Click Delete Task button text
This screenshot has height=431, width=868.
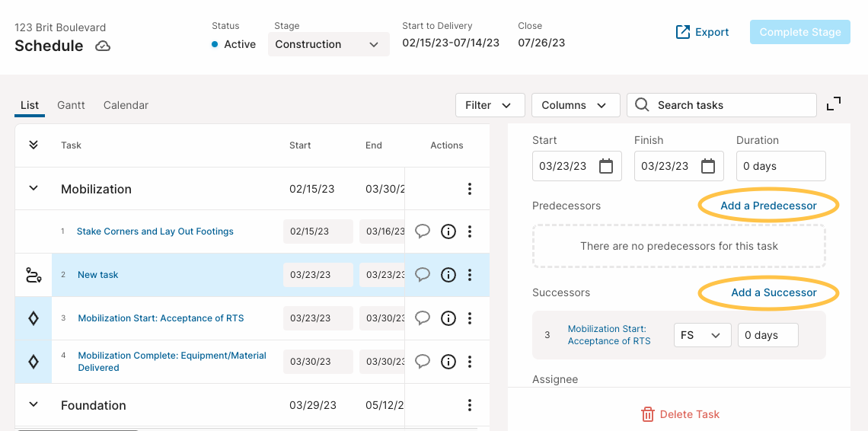pos(690,414)
